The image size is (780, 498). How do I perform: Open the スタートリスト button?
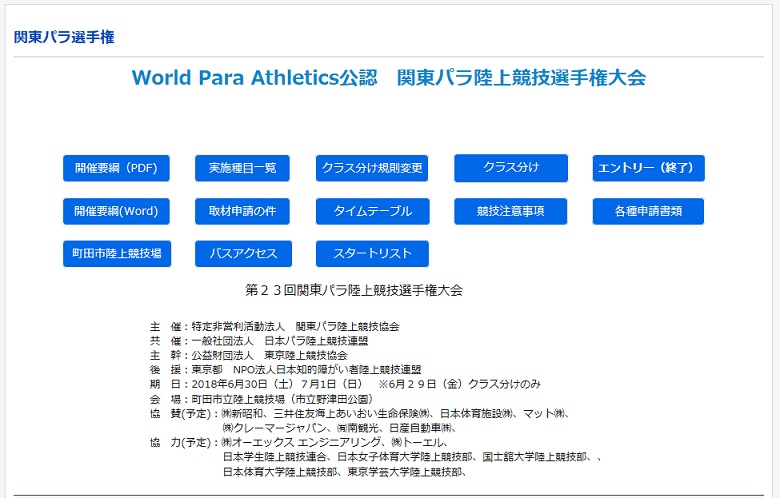point(372,254)
